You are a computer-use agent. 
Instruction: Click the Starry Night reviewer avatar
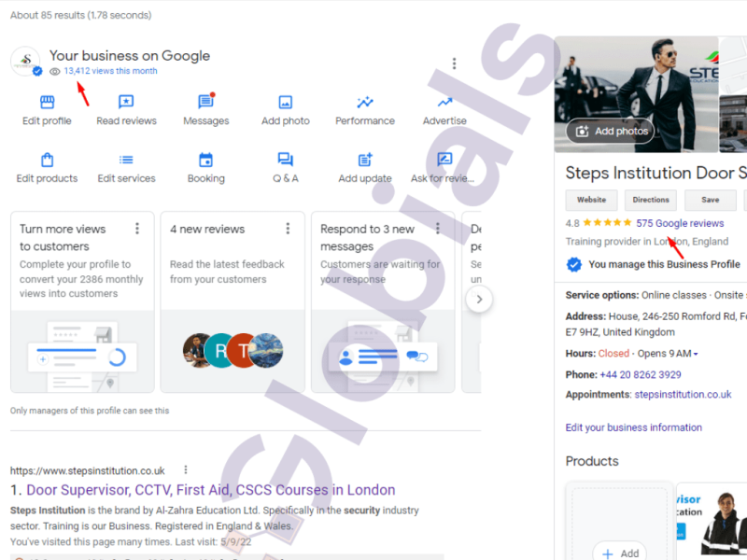click(266, 351)
